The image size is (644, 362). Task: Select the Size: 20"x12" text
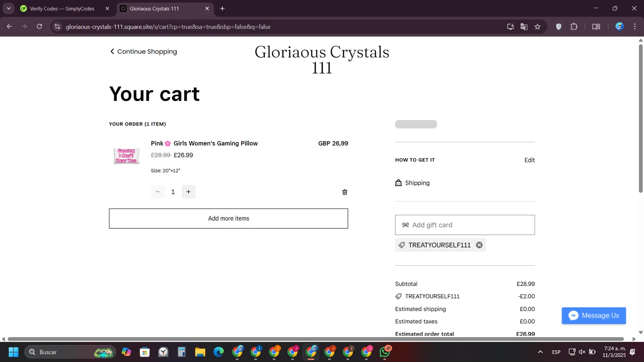(165, 171)
